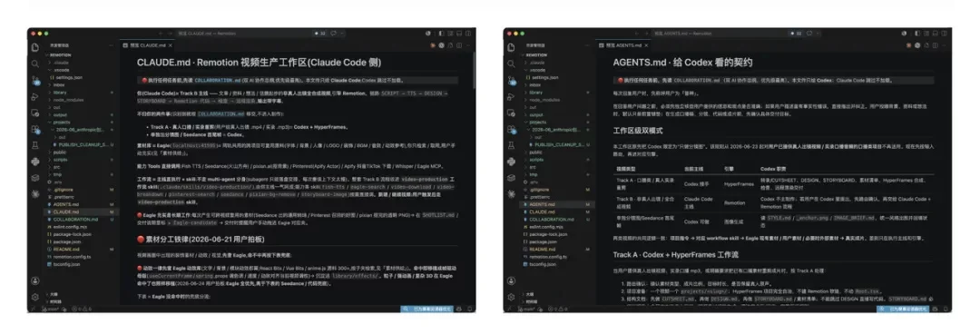Open Testing flask icon in right window
The image size is (980, 334).
click(511, 145)
